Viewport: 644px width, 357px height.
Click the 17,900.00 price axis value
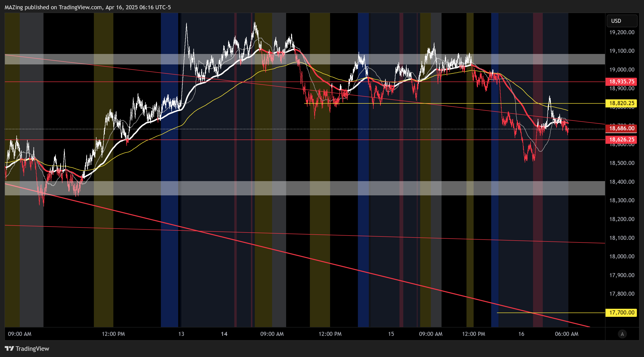click(x=622, y=275)
